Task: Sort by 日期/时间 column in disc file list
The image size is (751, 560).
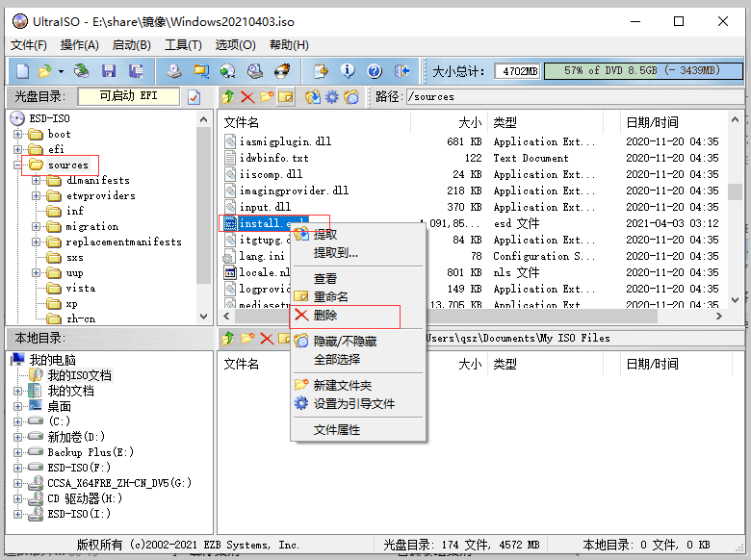Action: (673, 122)
